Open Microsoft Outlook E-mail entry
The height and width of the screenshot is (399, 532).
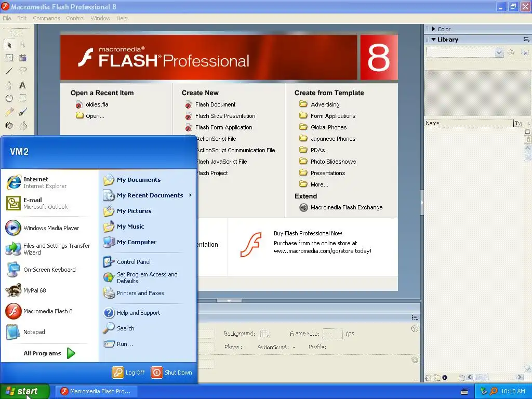click(49, 203)
